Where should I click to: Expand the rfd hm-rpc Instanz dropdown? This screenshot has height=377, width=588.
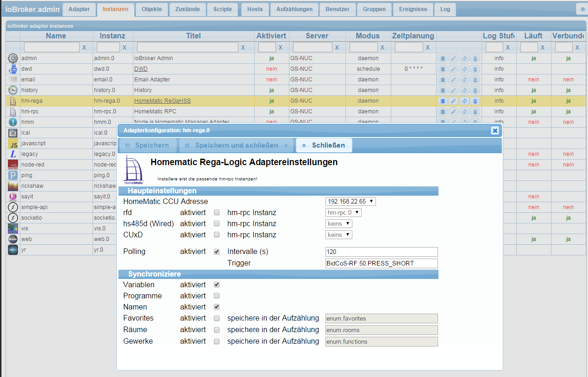coord(343,213)
